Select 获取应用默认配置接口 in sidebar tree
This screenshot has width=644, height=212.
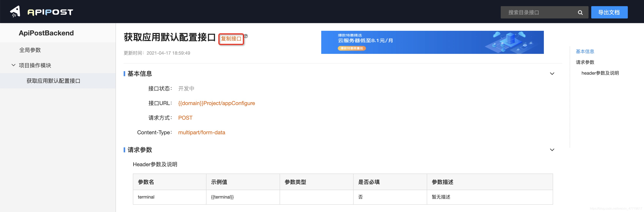53,81
